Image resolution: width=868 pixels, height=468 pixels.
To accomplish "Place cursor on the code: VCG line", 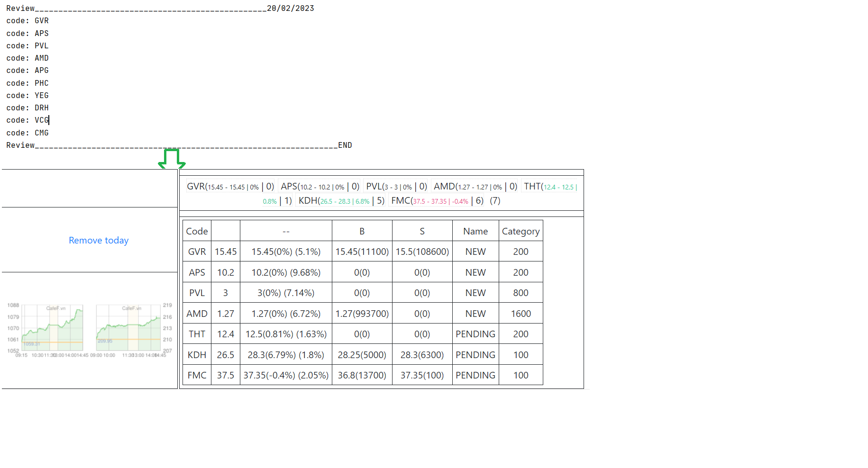I will [x=27, y=120].
